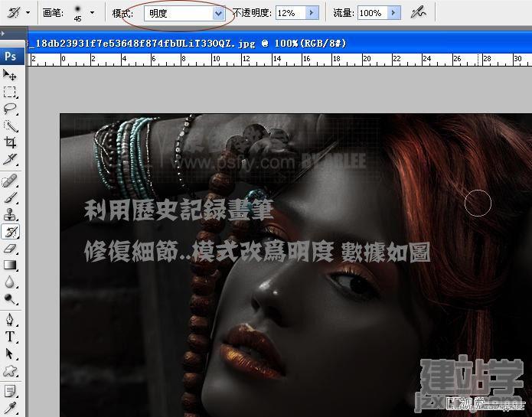The width and height of the screenshot is (532, 417).
Task: Select the Rectangular Marquee tool
Action: 10,92
